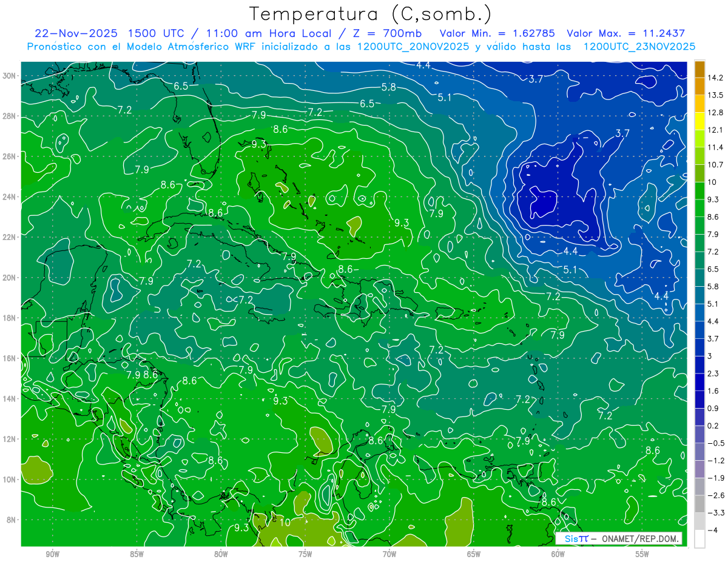Click the '12.1' colorbar scale label

pyautogui.click(x=715, y=130)
